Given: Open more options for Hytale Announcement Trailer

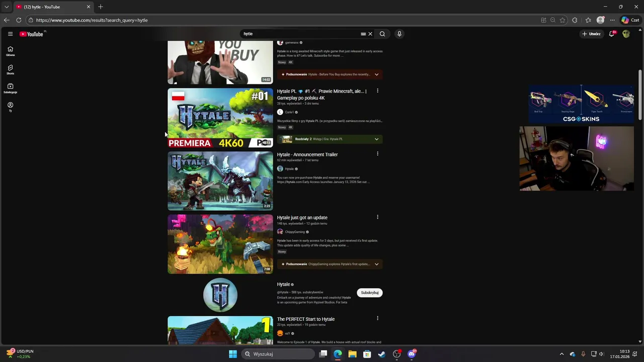Looking at the screenshot, I should 377,154.
